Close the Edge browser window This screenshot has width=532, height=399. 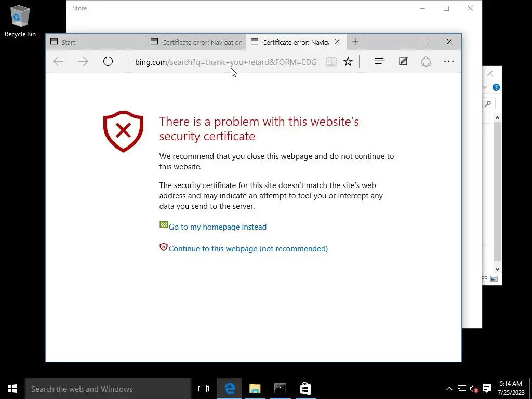pyautogui.click(x=449, y=42)
